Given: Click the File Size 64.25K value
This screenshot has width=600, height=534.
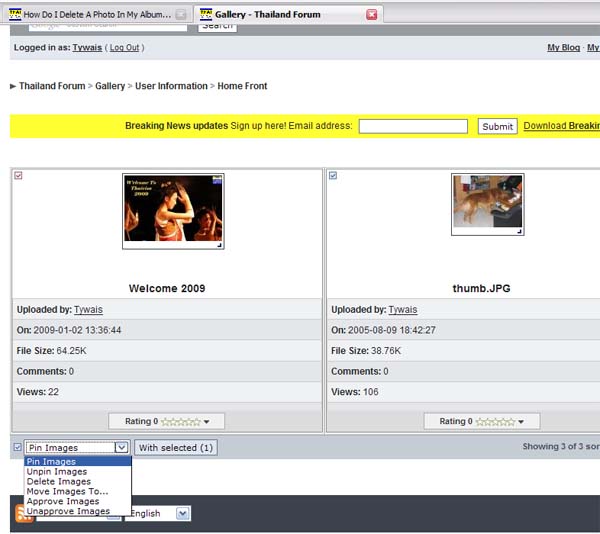Looking at the screenshot, I should pos(72,351).
